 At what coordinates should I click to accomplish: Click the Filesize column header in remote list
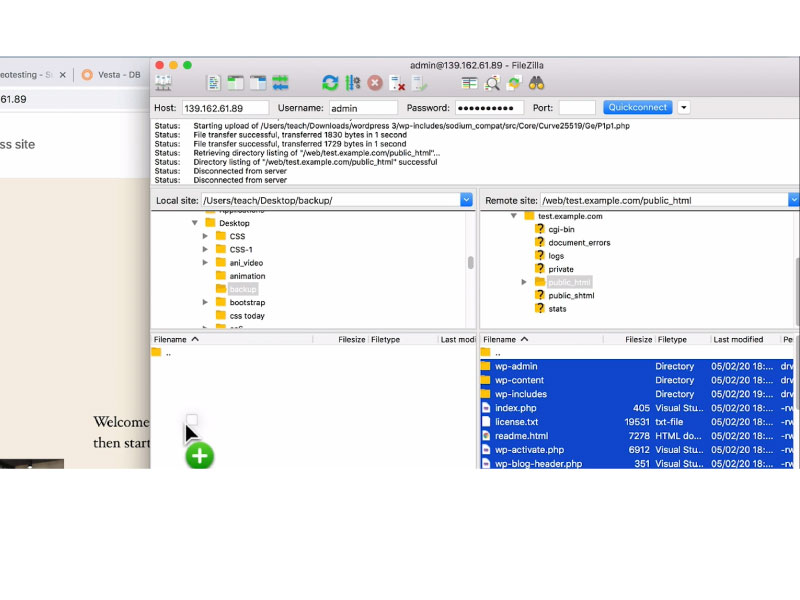click(x=638, y=340)
